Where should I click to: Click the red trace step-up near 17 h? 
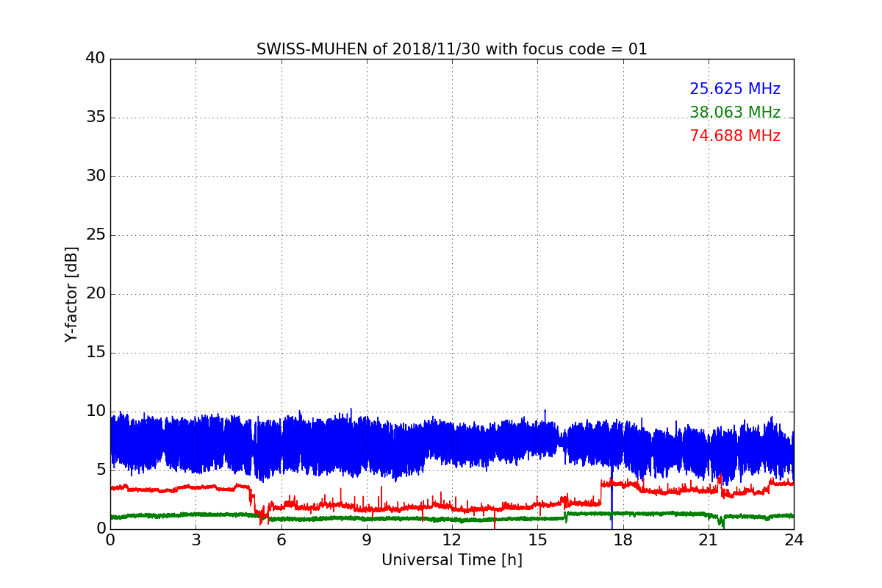tap(600, 492)
